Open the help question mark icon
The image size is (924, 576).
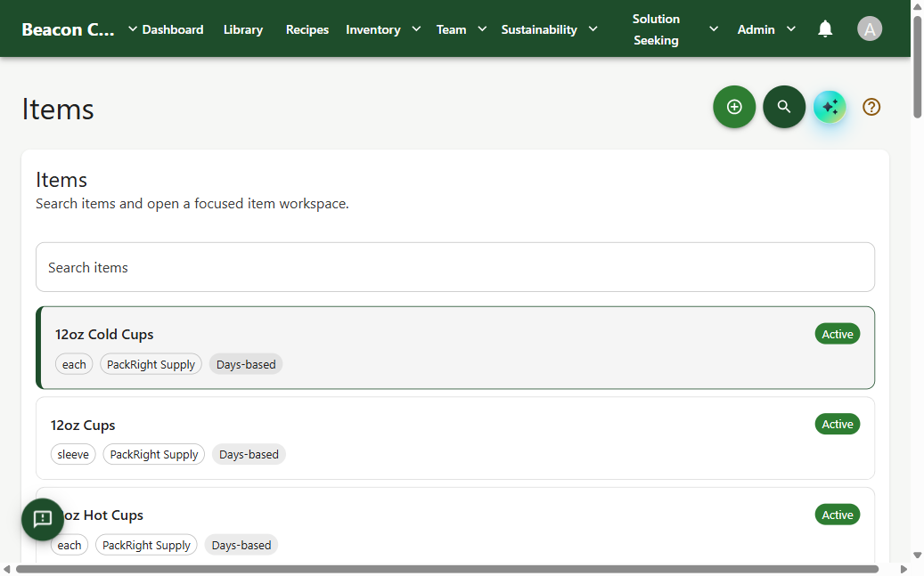pyautogui.click(x=871, y=107)
